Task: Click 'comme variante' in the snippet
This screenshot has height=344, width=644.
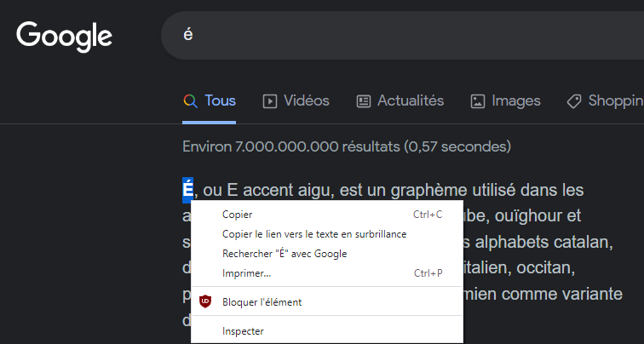Action: point(562,294)
